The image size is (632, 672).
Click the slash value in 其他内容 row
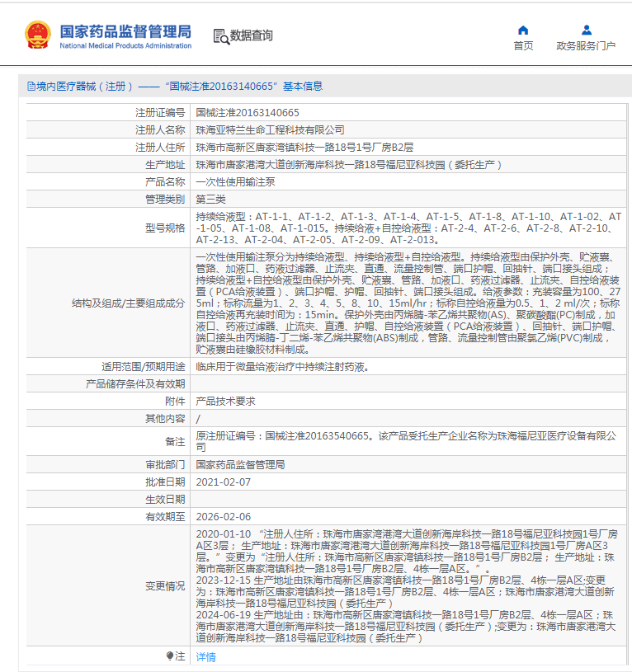[198, 419]
